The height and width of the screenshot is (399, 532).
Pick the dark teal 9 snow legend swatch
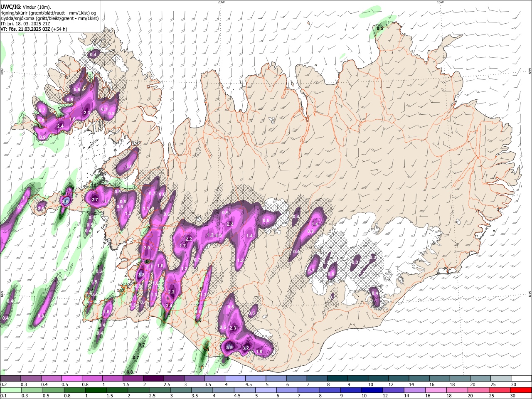click(357, 378)
